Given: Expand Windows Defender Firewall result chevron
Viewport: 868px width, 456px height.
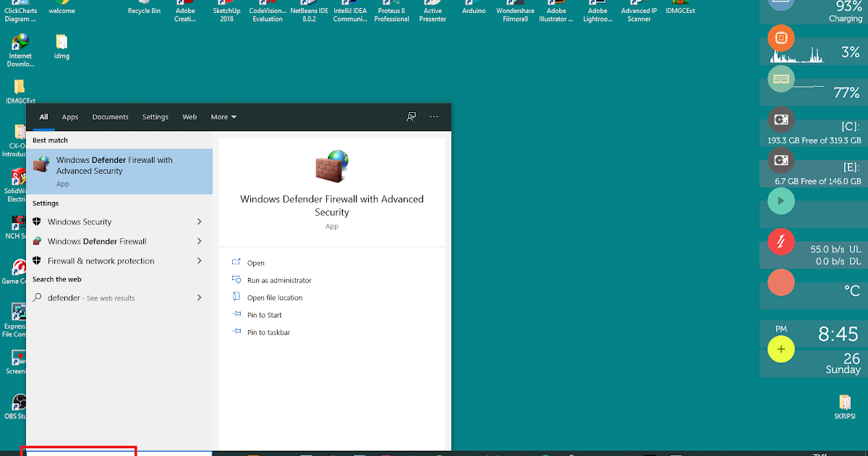Looking at the screenshot, I should click(200, 241).
